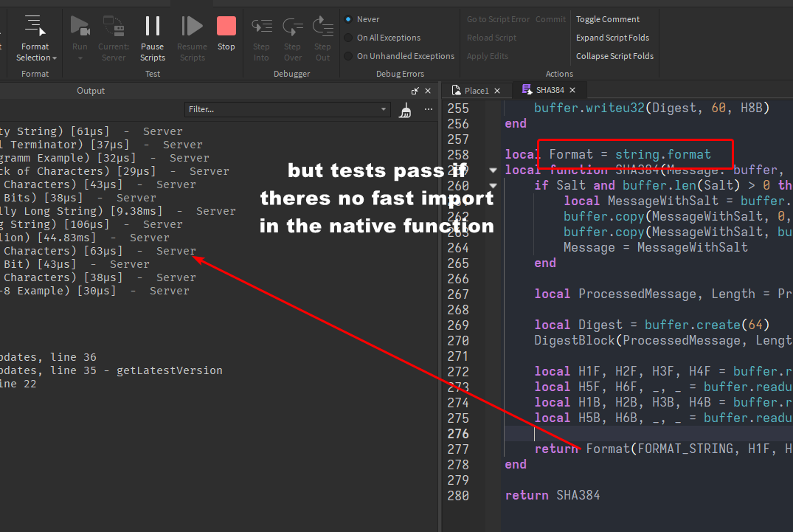Switch to Place1 tab
793x532 pixels.
tap(476, 91)
